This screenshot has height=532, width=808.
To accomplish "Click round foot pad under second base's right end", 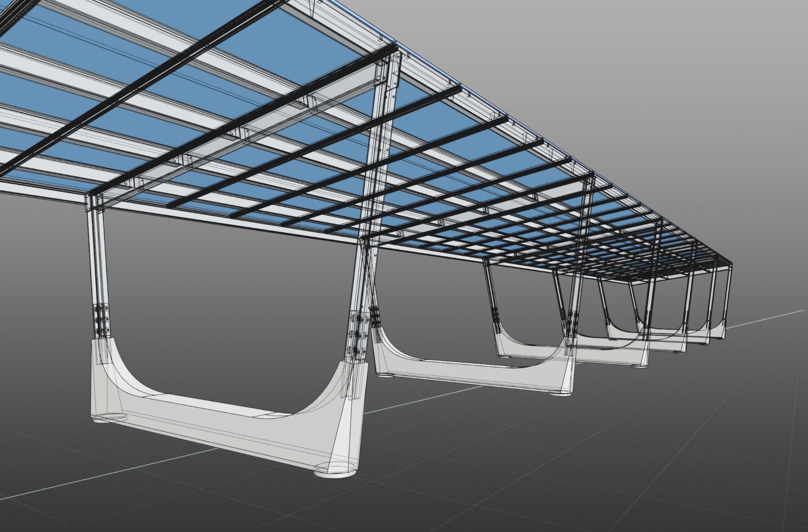I will click(560, 394).
